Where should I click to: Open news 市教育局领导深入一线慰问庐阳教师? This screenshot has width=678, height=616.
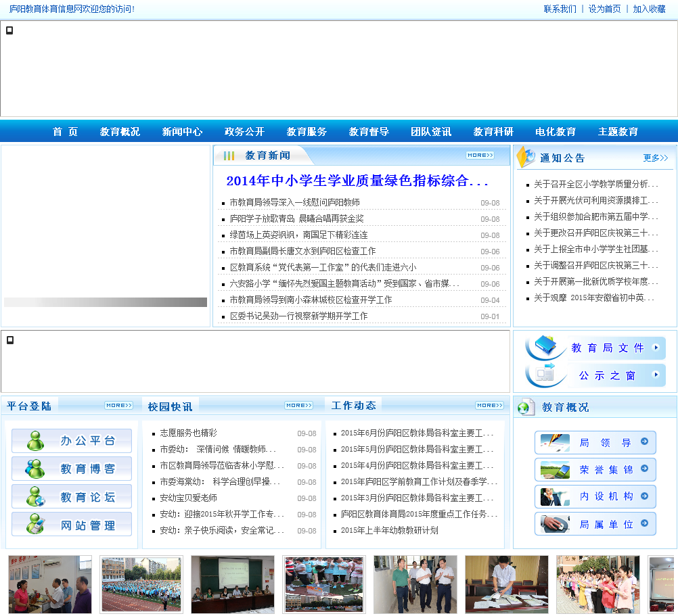coord(294,202)
